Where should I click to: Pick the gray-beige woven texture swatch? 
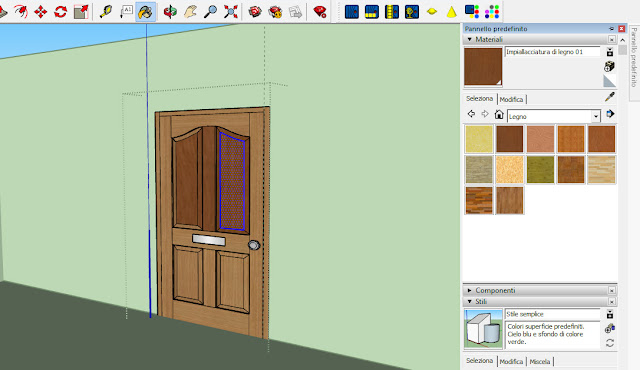click(479, 170)
